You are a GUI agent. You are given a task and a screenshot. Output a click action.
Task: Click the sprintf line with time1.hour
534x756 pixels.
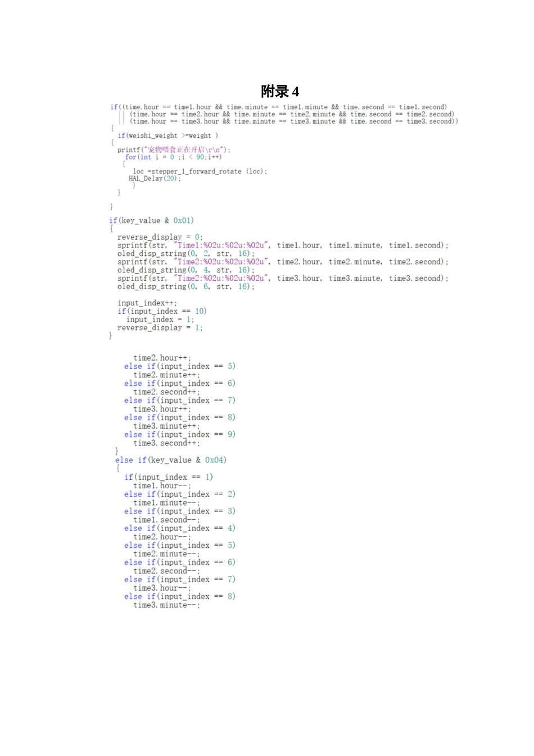(x=283, y=245)
